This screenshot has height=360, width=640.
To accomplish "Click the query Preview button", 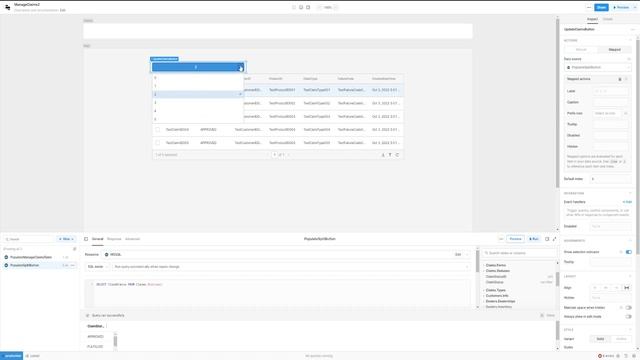I will coord(515,239).
